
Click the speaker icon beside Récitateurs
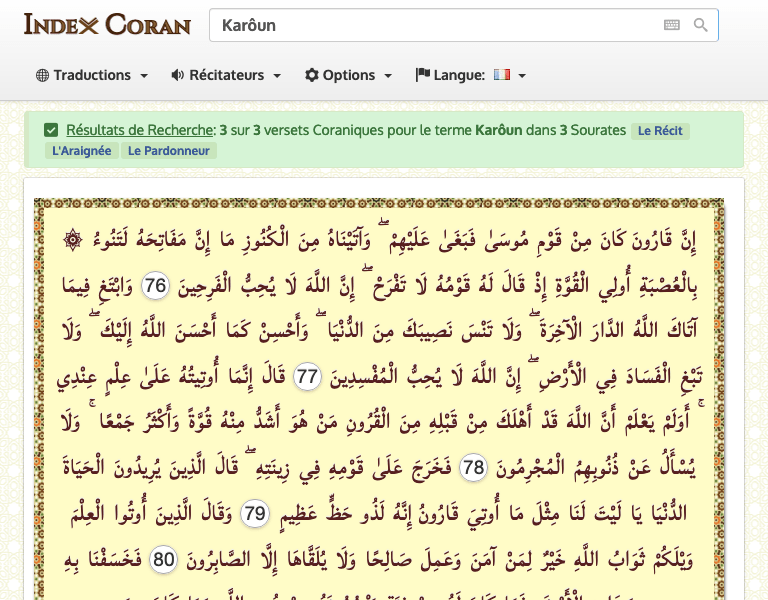click(x=178, y=75)
